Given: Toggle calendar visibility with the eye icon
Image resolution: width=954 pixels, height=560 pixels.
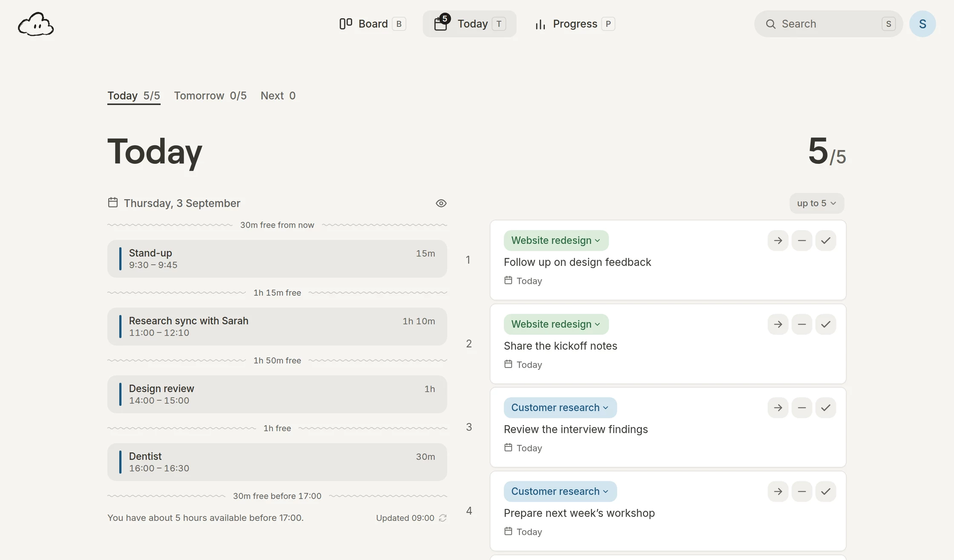Looking at the screenshot, I should pyautogui.click(x=441, y=203).
